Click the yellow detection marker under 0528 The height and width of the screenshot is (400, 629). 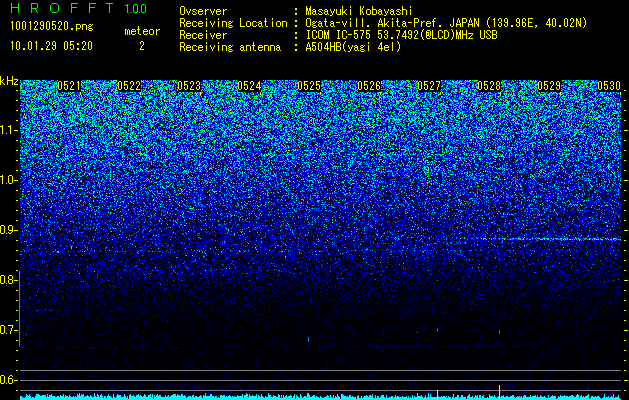(x=499, y=392)
